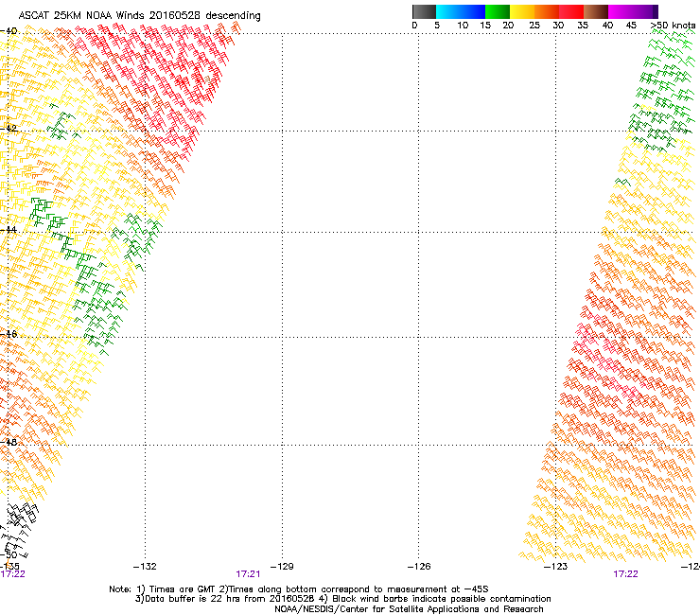
Task: Click the 'ASCAT 25KM NOAA Winds 20160528 descending' title
Action: pos(139,16)
